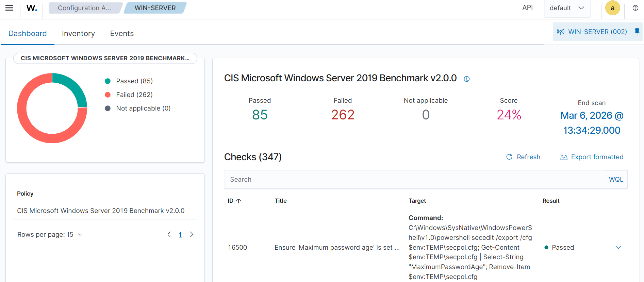644x282 pixels.
Task: Refresh the checks list
Action: 523,157
